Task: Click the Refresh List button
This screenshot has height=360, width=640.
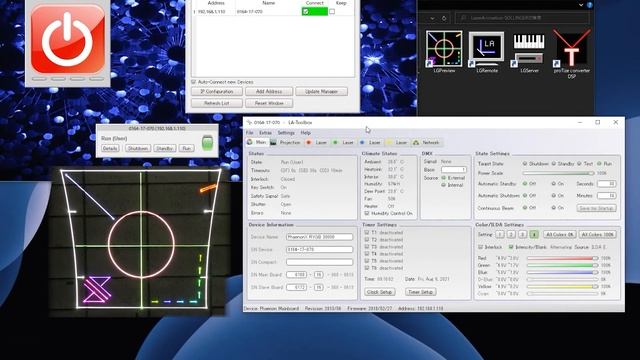Action: pos(217,103)
